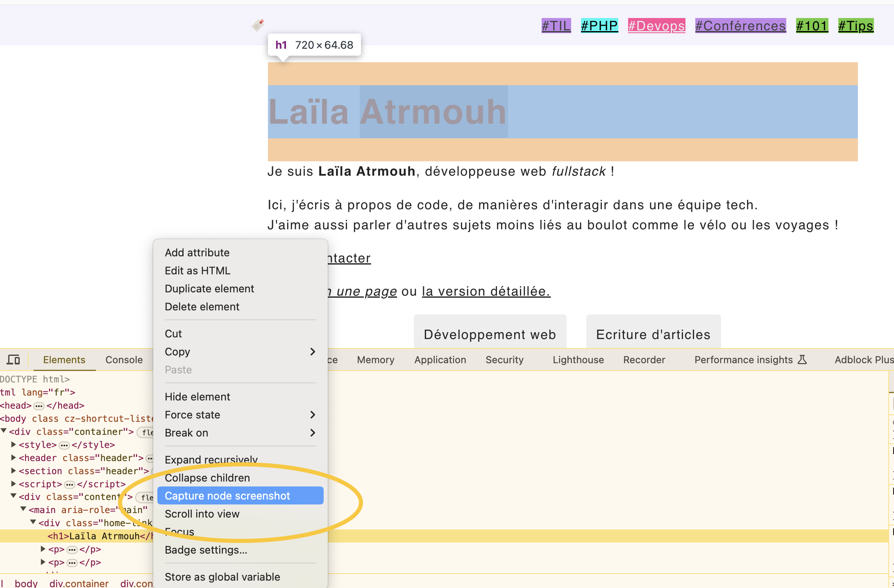Open the #Devops tag link
Image resolution: width=894 pixels, height=588 pixels.
pos(656,25)
